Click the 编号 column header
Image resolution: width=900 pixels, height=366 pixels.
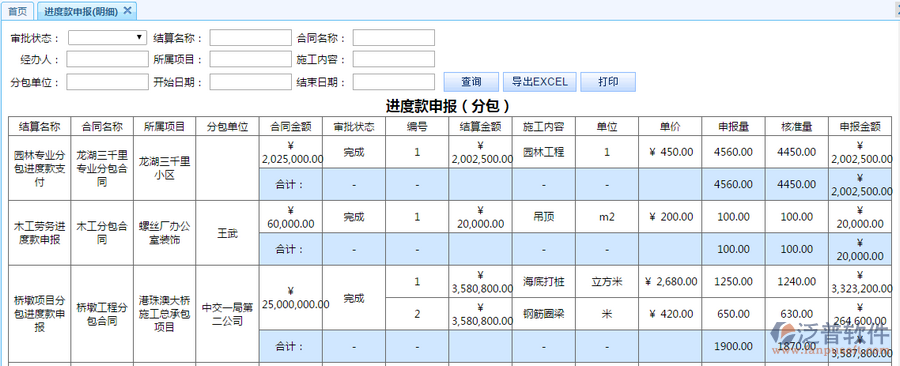coord(417,126)
